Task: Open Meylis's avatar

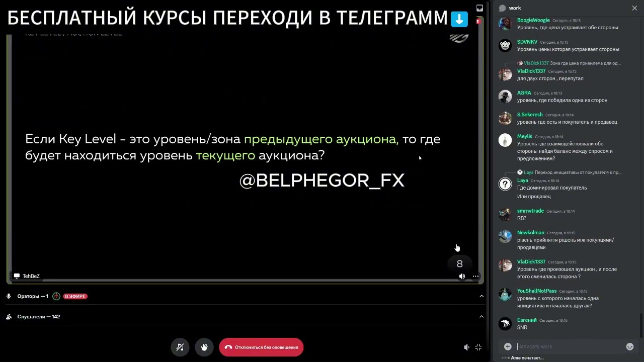Action: pyautogui.click(x=505, y=140)
